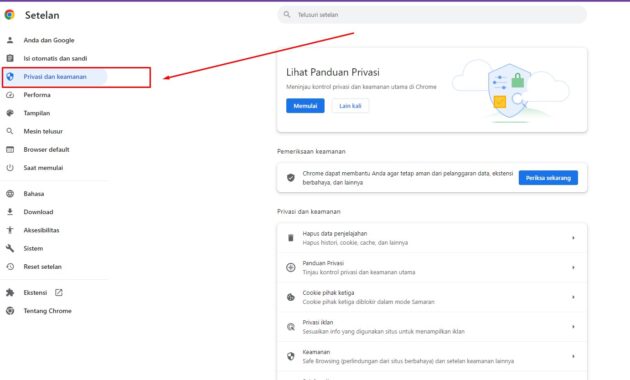The width and height of the screenshot is (630, 380).
Task: Click the Chrome logo next to Setelan
Action: 10,15
